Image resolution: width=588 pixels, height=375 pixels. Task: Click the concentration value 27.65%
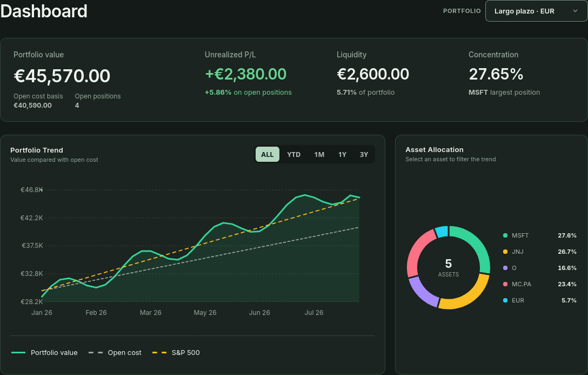[496, 74]
